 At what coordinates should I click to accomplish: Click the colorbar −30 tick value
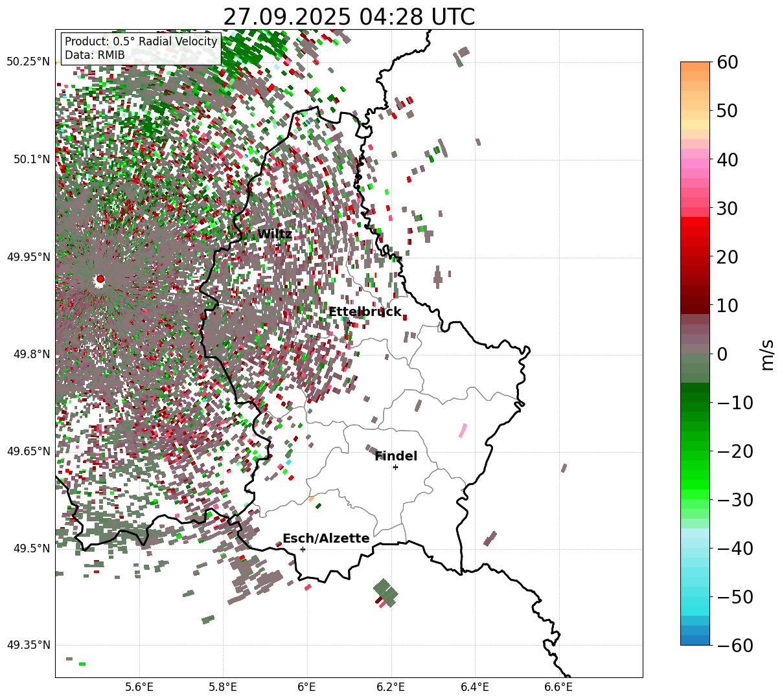[734, 500]
